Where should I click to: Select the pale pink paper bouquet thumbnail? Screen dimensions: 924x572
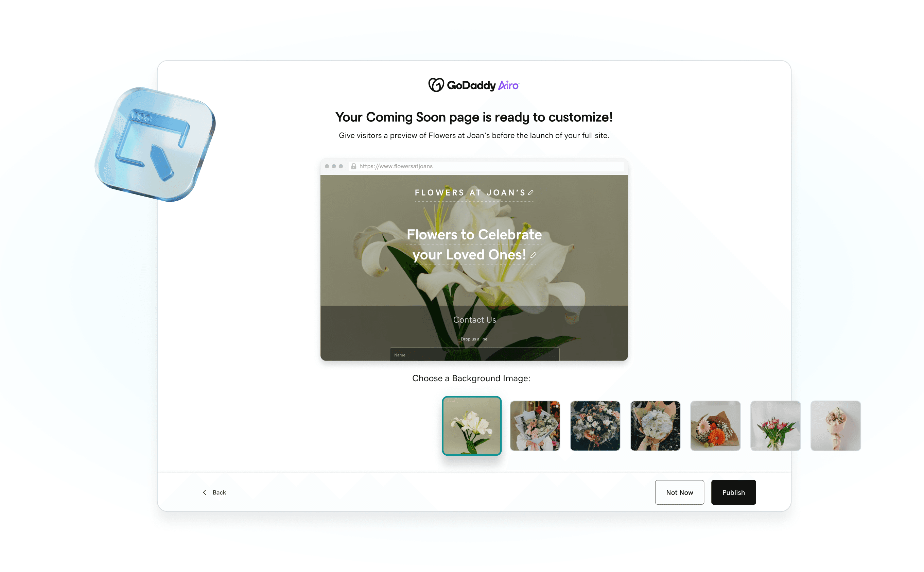pyautogui.click(x=836, y=425)
